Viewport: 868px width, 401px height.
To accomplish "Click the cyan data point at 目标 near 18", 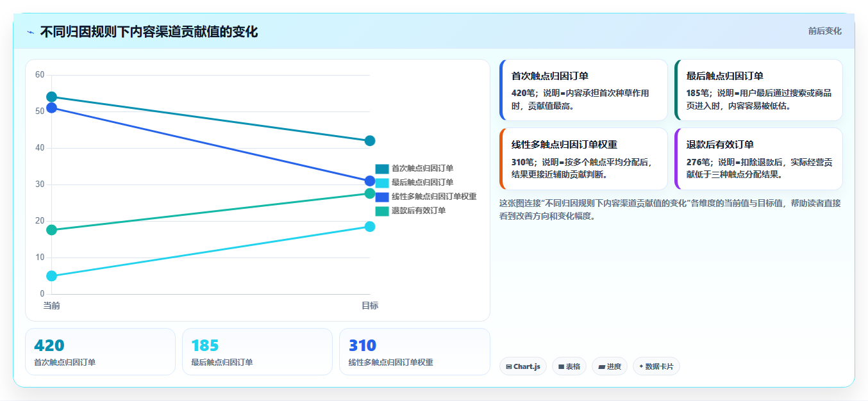I will coord(370,227).
